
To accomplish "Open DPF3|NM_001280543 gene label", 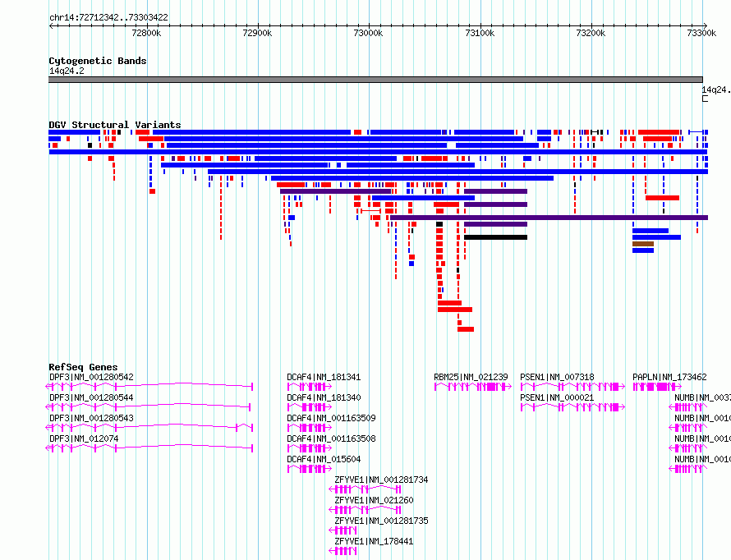I will (x=91, y=418).
